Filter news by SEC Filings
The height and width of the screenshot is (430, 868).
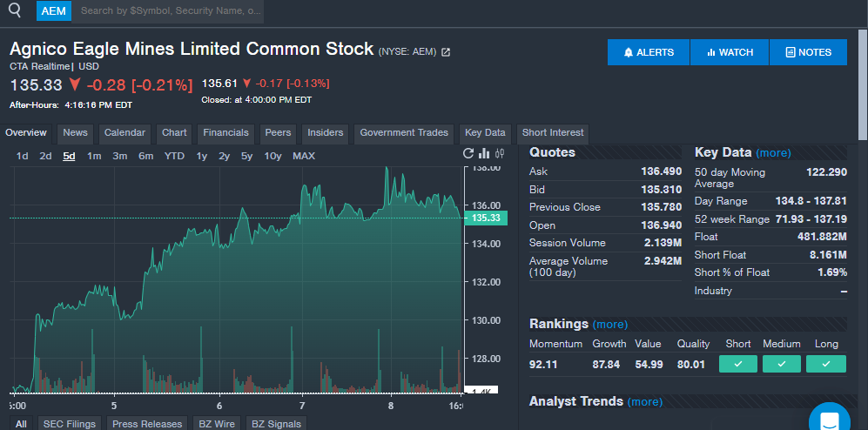click(x=70, y=424)
